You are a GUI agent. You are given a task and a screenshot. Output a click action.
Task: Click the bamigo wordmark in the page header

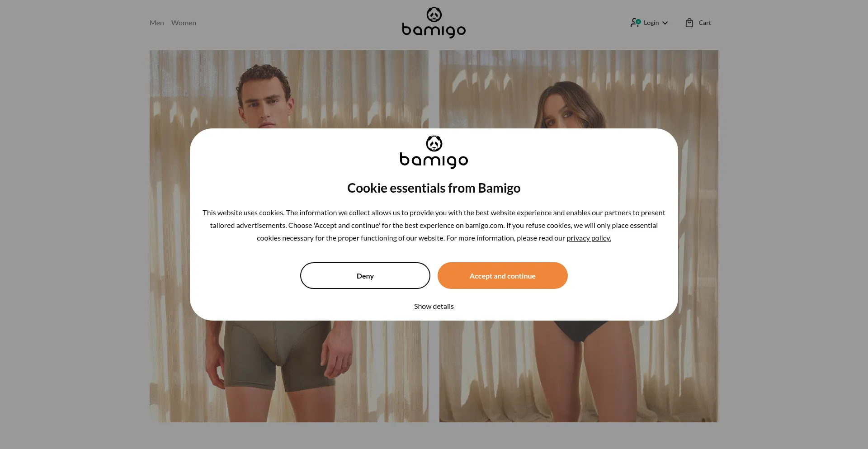pos(434,30)
